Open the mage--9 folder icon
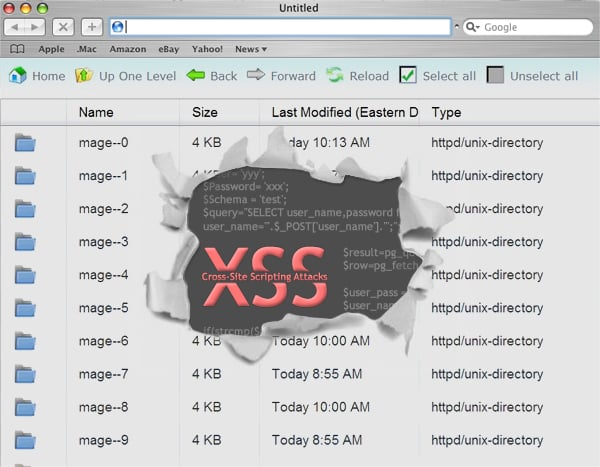 pos(25,441)
